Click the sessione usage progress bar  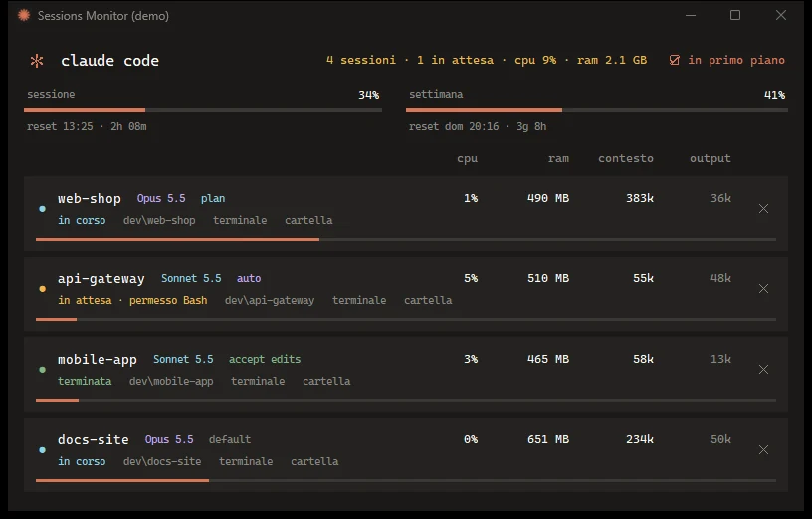pyautogui.click(x=203, y=110)
